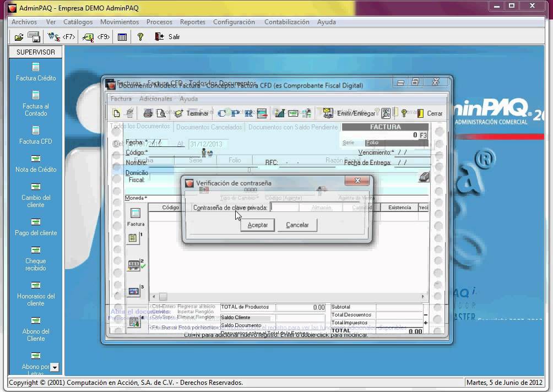Image resolution: width=553 pixels, height=392 pixels.
Task: Click the blue R letter toolbar icon
Action: coord(248,113)
